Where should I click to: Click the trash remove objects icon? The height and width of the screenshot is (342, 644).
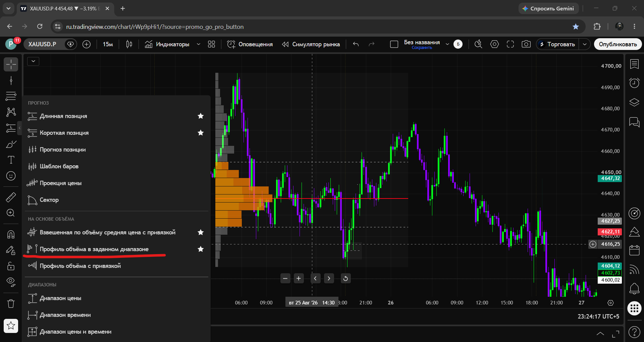[x=11, y=303]
